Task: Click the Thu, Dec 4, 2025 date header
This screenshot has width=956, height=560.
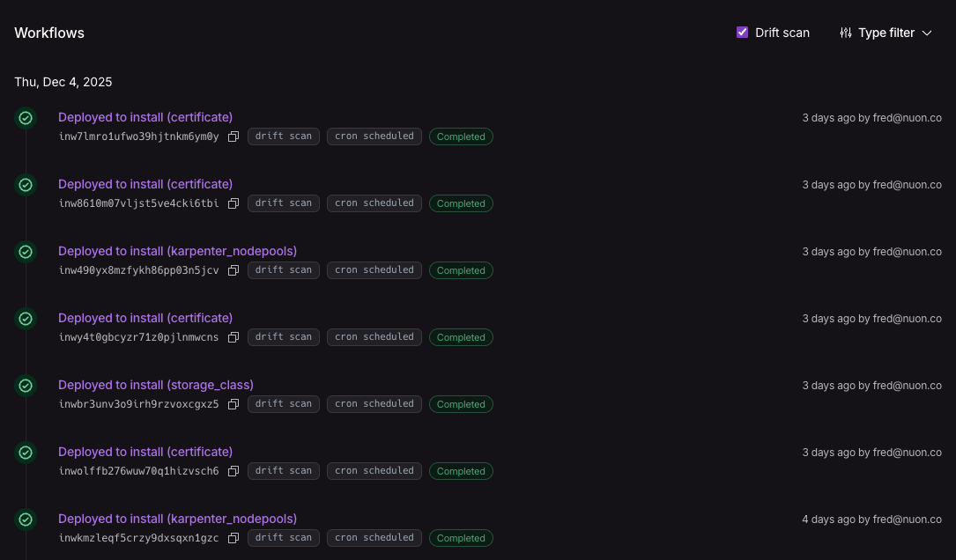Action: tap(63, 82)
